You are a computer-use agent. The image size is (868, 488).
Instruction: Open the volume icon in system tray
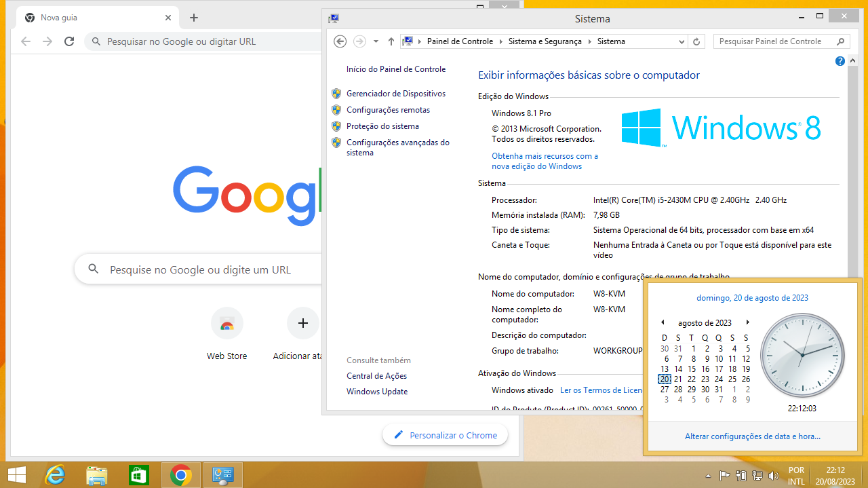pyautogui.click(x=772, y=476)
